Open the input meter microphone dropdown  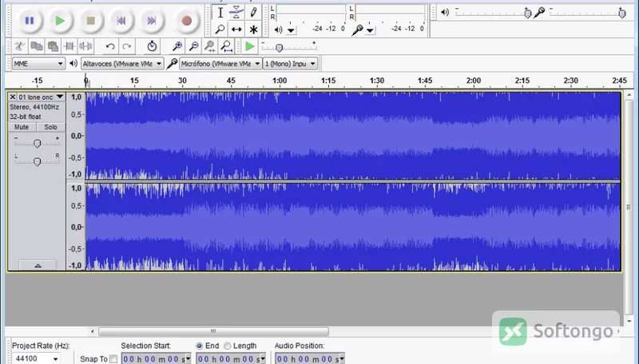(x=370, y=30)
